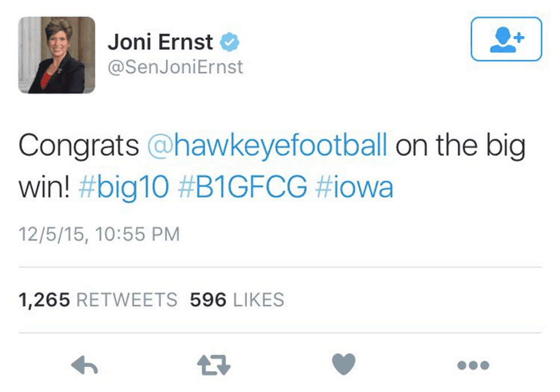The width and height of the screenshot is (560, 392).
Task: Click the word Congrats in the tweet
Action: (x=79, y=146)
